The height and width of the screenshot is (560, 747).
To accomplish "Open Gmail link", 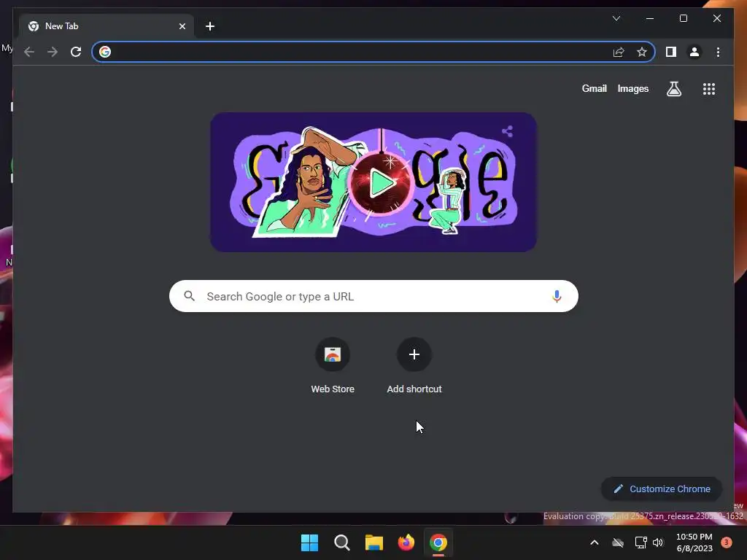I will pos(594,88).
